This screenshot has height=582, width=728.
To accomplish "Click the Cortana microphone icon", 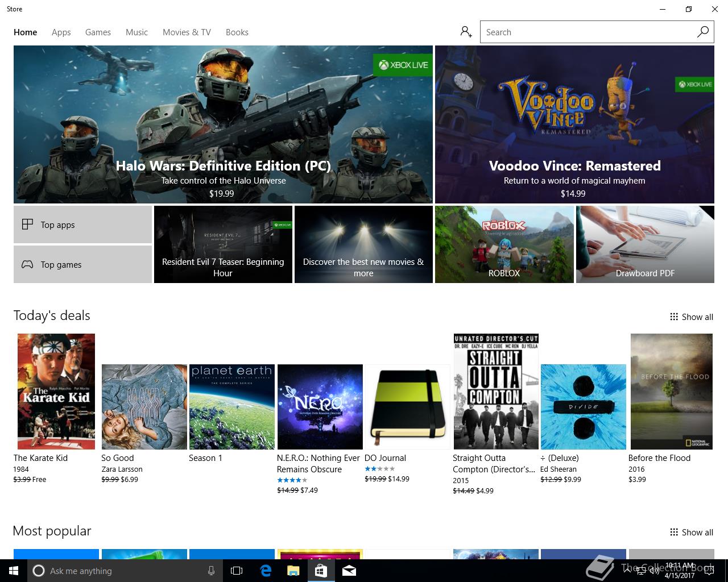I will [x=211, y=571].
